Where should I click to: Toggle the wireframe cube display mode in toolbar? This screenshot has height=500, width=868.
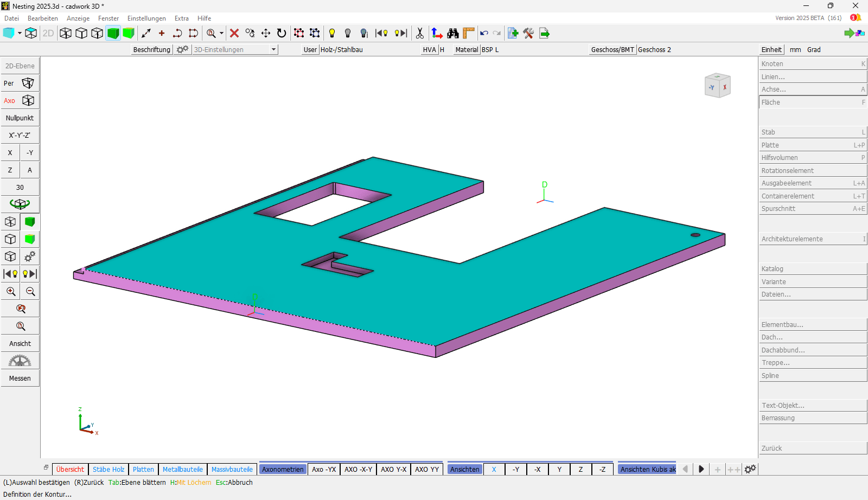66,33
